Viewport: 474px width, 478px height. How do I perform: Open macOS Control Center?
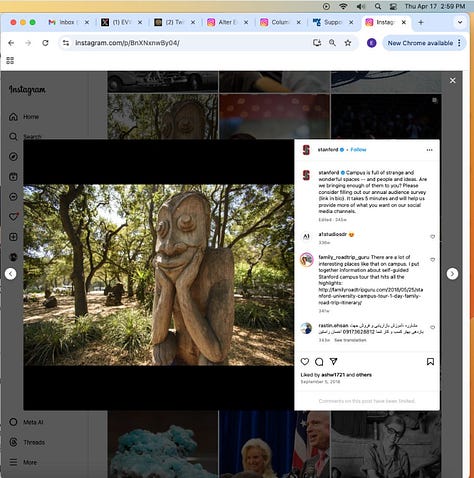pos(394,6)
